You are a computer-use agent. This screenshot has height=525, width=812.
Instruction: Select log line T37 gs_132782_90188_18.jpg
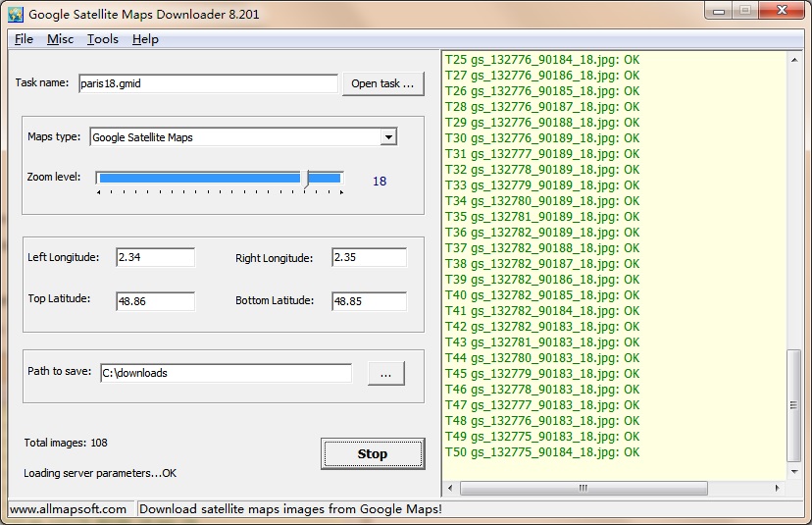(542, 248)
